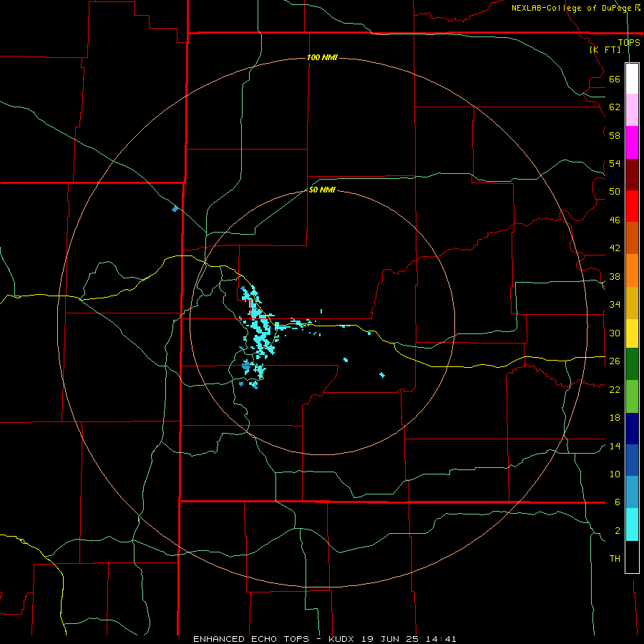
Task: Click the legend value 18
Action: click(615, 418)
